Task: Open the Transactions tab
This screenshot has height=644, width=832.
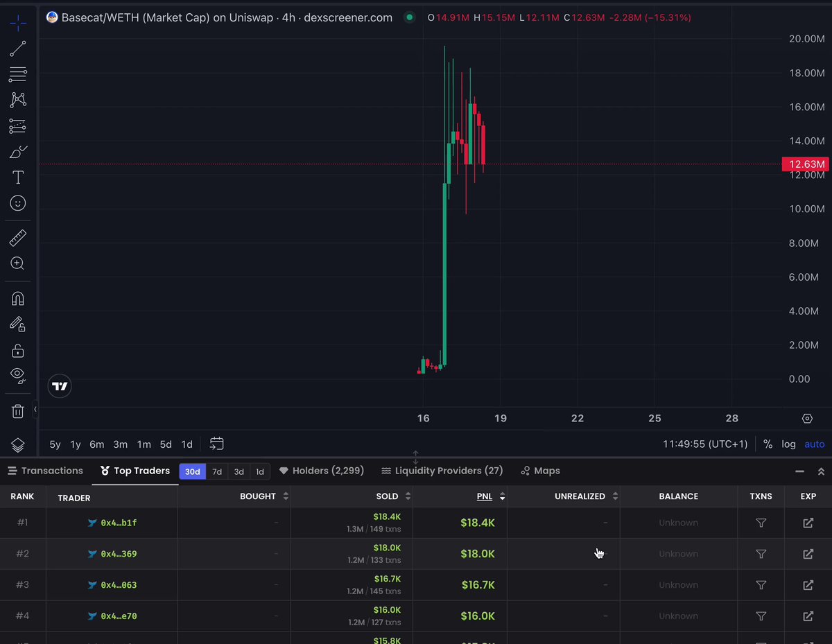Action: (x=45, y=471)
